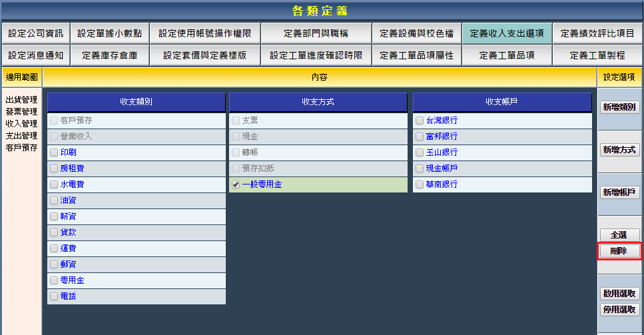
Task: Click the 玉山銀行 account link
Action: click(442, 153)
